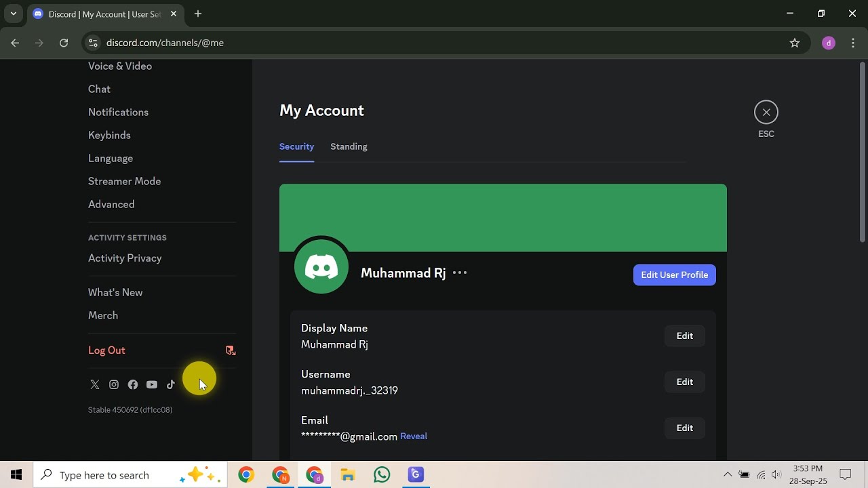Switch to the Security tab
Viewport: 868px width, 488px height.
click(x=296, y=146)
